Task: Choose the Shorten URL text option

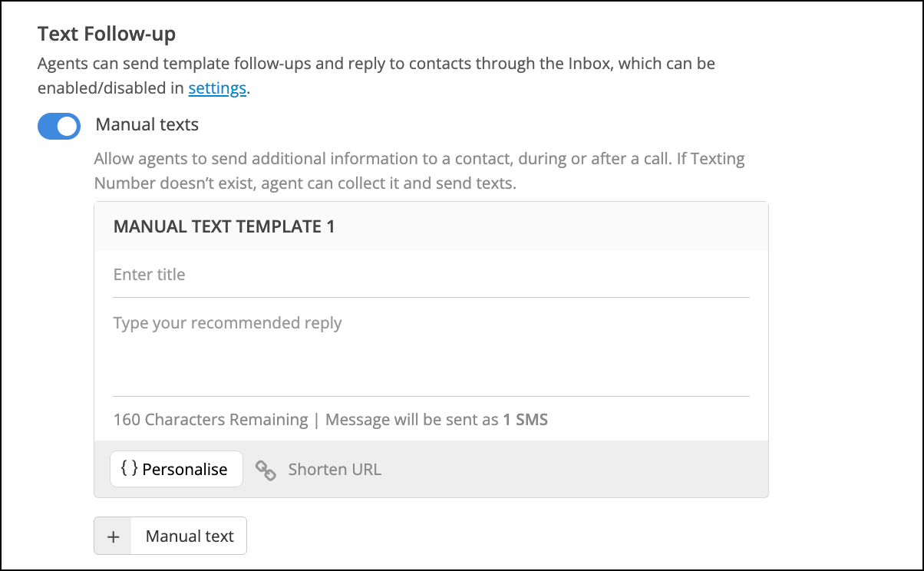Action: (335, 470)
